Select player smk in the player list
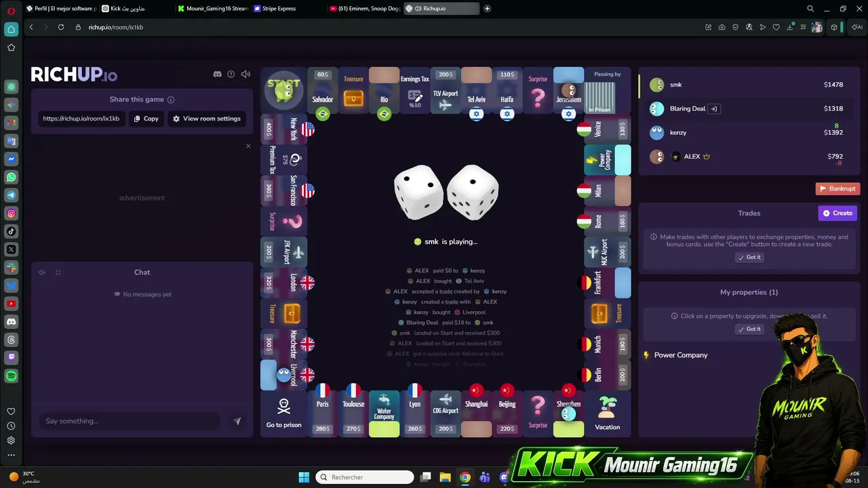The height and width of the screenshot is (488, 868). 749,85
